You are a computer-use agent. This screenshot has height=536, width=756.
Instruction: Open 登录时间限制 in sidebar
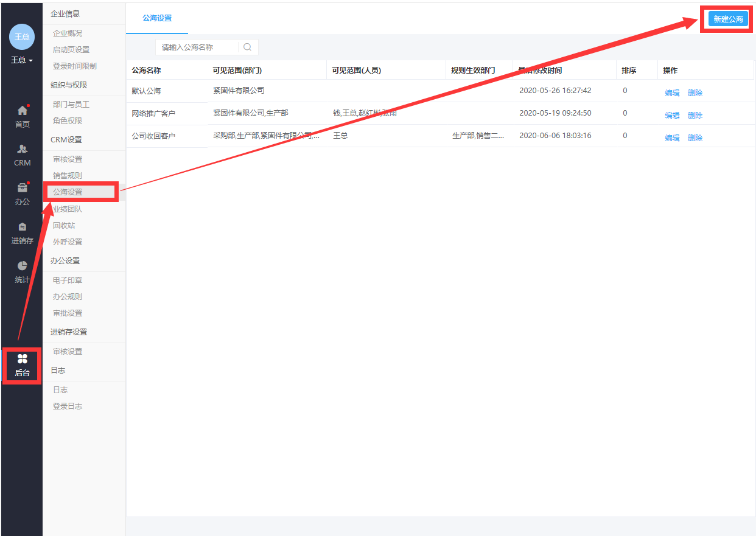pyautogui.click(x=75, y=66)
